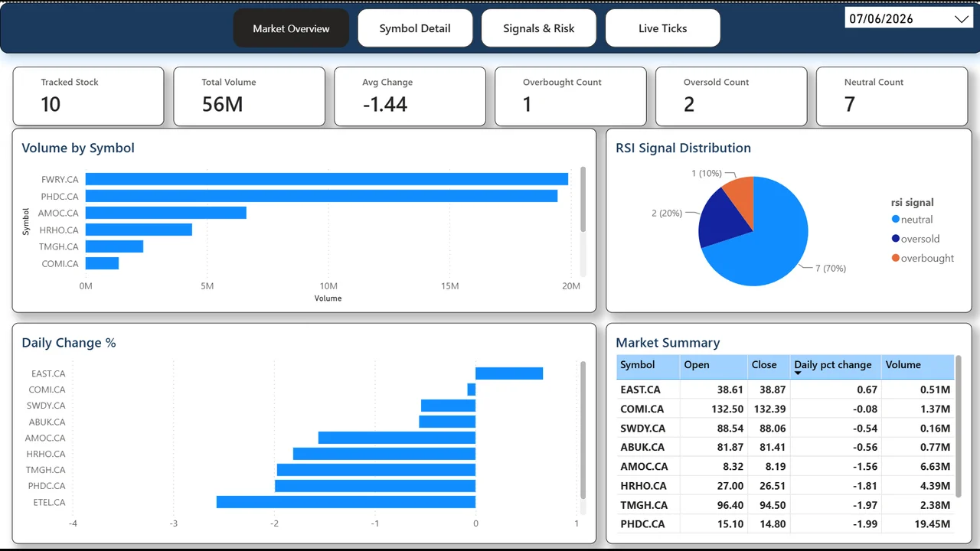Click the 1 (10%) pie data label
The height and width of the screenshot is (551, 980).
pos(707,173)
